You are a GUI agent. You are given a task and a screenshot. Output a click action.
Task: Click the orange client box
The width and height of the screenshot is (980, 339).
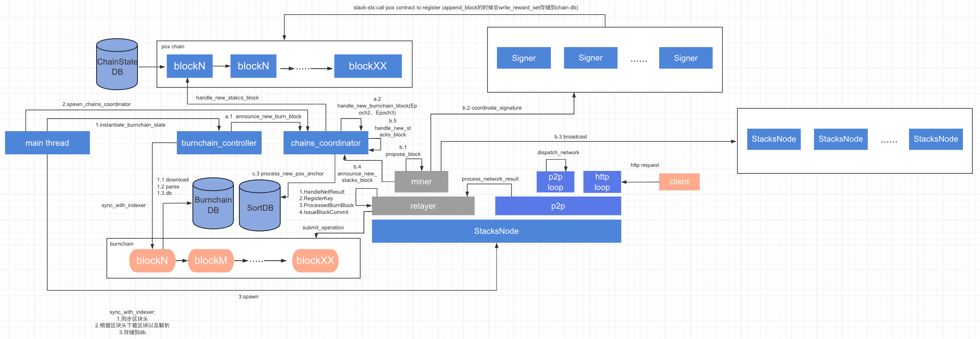pyautogui.click(x=679, y=182)
